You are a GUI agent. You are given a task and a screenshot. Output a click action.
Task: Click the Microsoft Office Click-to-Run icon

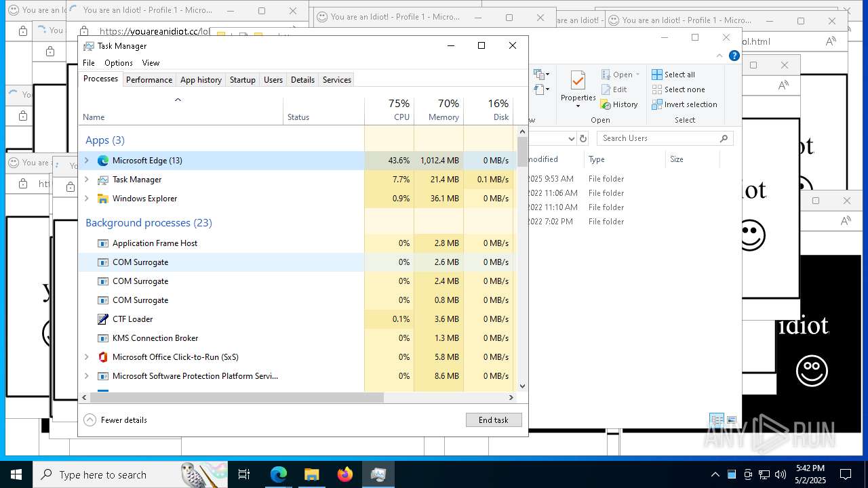tap(103, 357)
